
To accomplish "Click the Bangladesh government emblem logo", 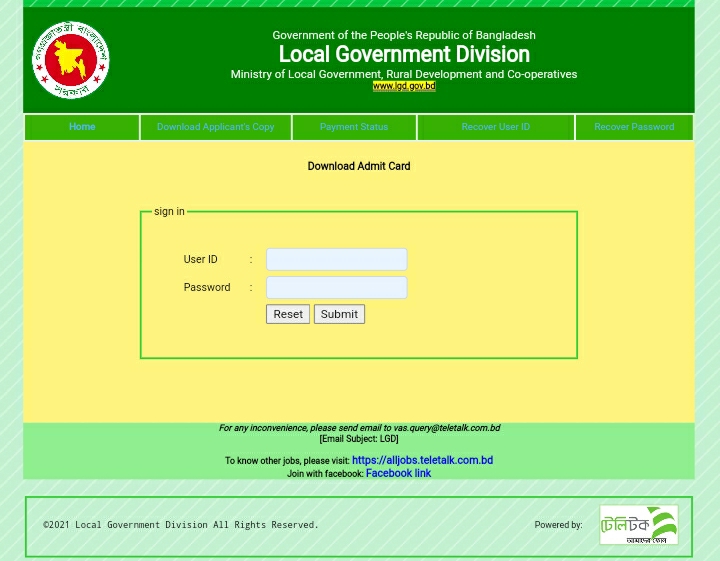I will click(x=71, y=60).
